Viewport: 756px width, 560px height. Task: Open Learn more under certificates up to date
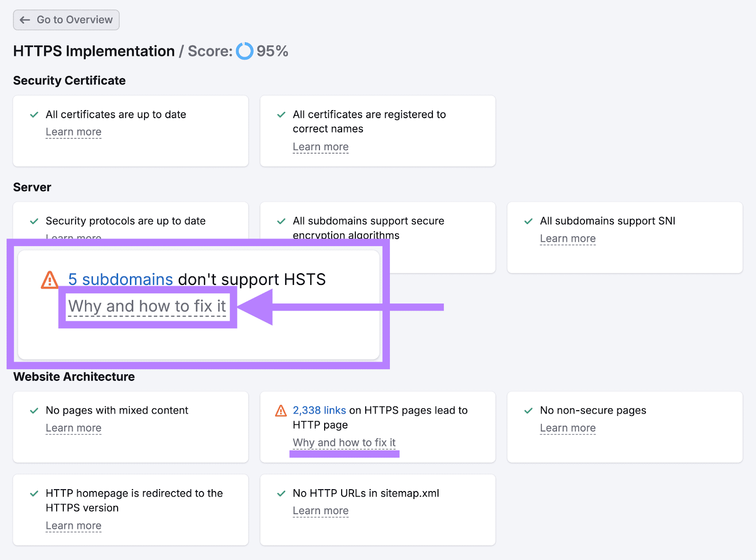pos(74,132)
